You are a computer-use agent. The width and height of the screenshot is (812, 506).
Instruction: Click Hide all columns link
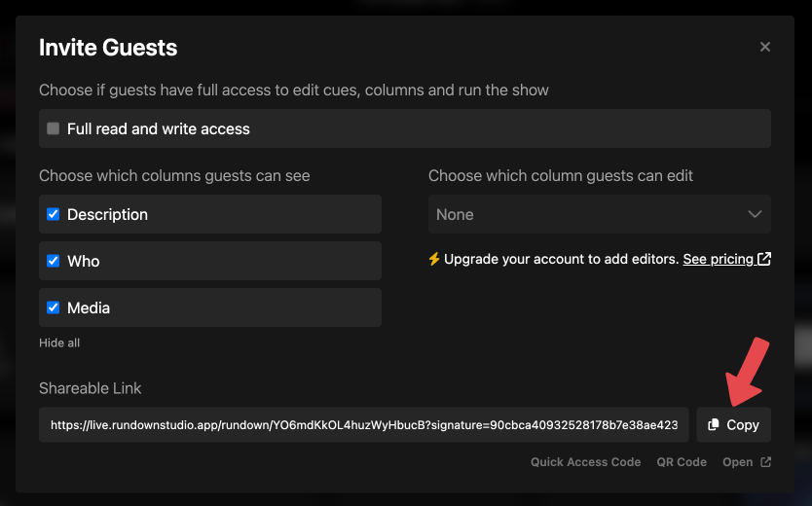59,343
